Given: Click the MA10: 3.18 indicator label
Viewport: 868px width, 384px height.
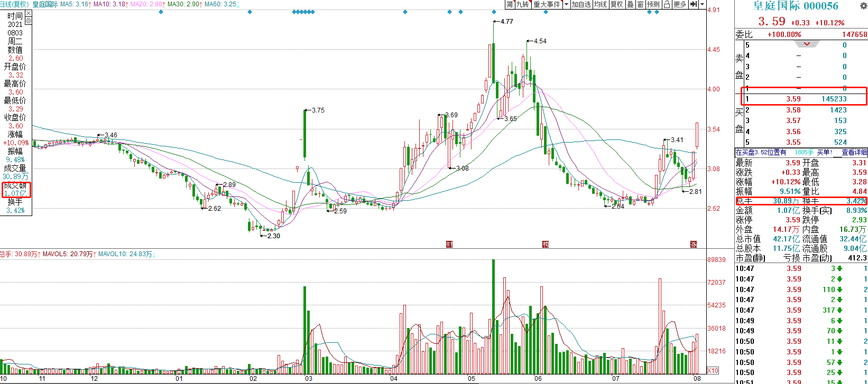Looking at the screenshot, I should tap(110, 4).
